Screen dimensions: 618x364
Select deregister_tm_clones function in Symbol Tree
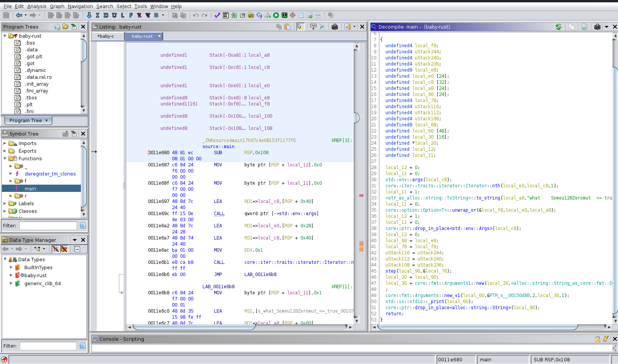coord(50,174)
